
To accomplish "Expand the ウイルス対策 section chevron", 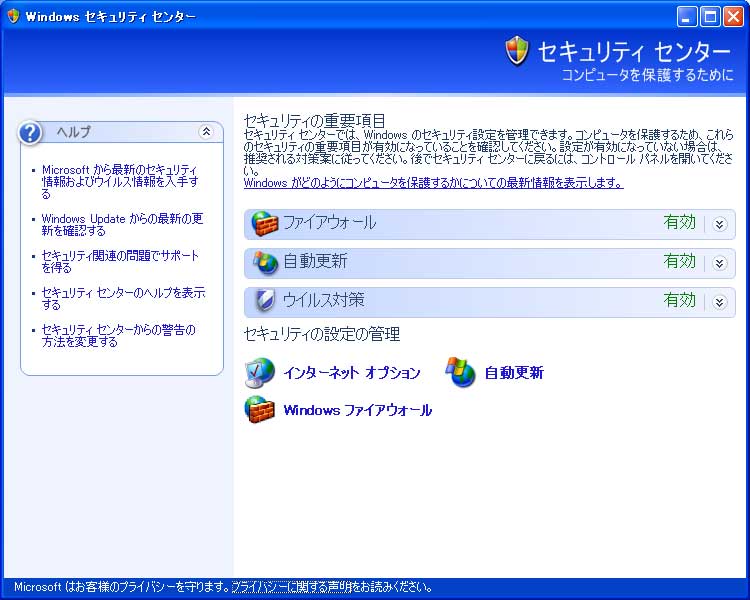I will click(x=719, y=302).
